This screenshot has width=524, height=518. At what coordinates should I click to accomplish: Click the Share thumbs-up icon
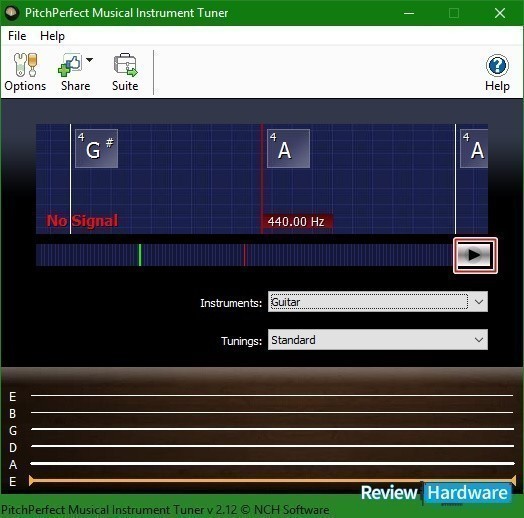tap(70, 65)
